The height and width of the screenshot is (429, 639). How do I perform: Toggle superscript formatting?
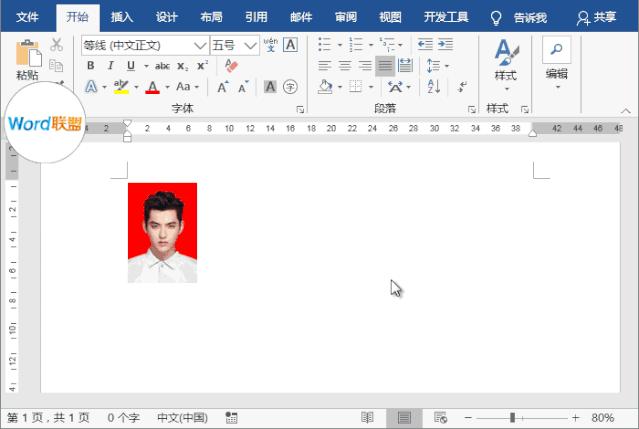coord(203,65)
